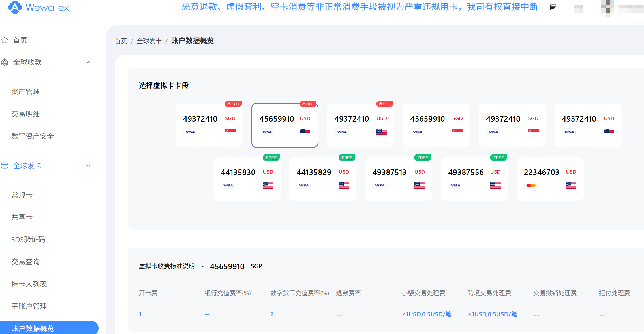Screen dimensions: 644x334
Task: Open the notice list icon in header
Action: coord(553,8)
